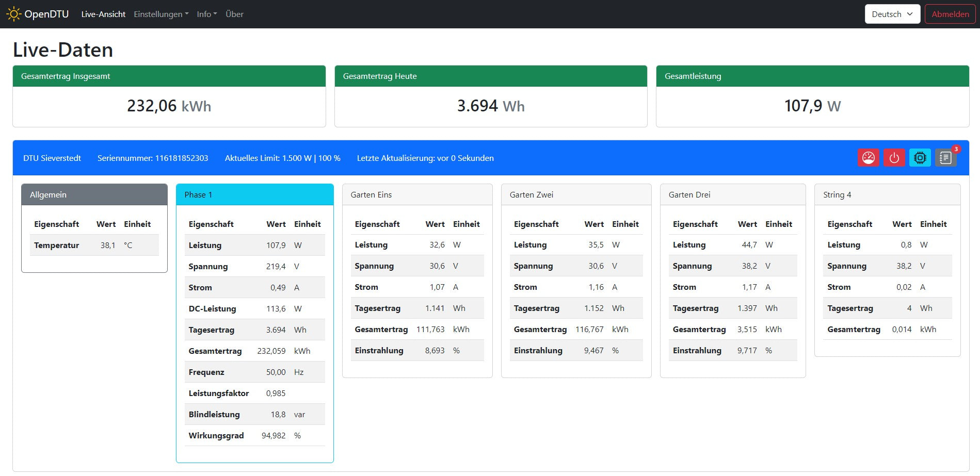Click the Temperatur value 38,1
Screen dimensions: 980x476
click(108, 245)
